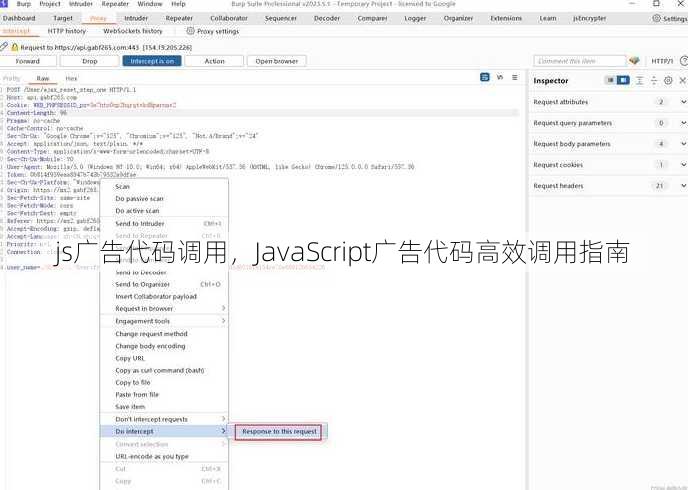This screenshot has width=688, height=490.
Task: Open the Action button menu
Action: click(x=214, y=61)
